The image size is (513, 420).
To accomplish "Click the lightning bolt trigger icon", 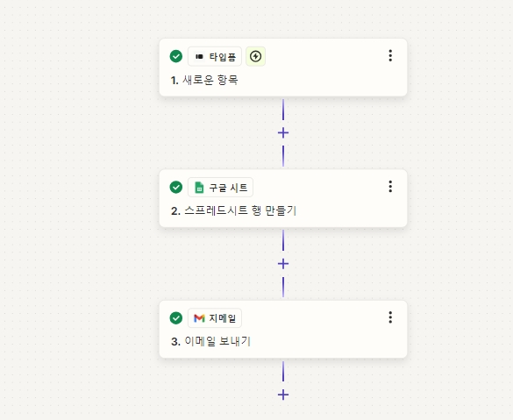I will coord(255,56).
